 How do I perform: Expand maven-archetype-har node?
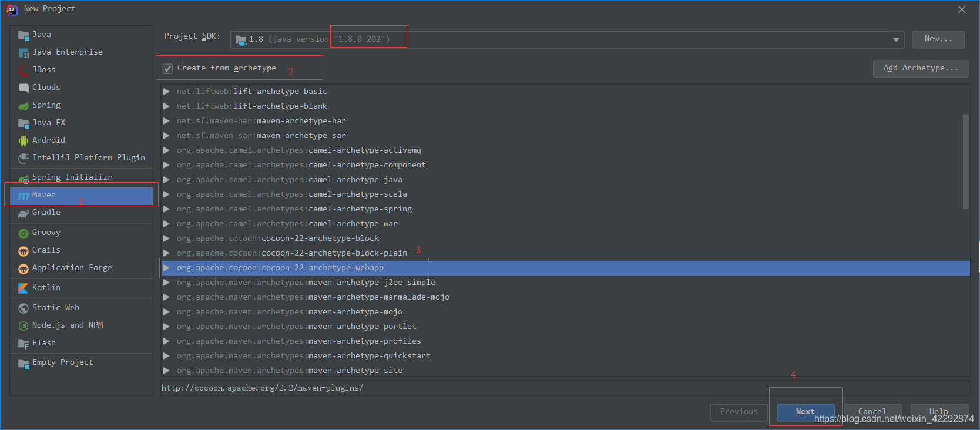pyautogui.click(x=166, y=121)
